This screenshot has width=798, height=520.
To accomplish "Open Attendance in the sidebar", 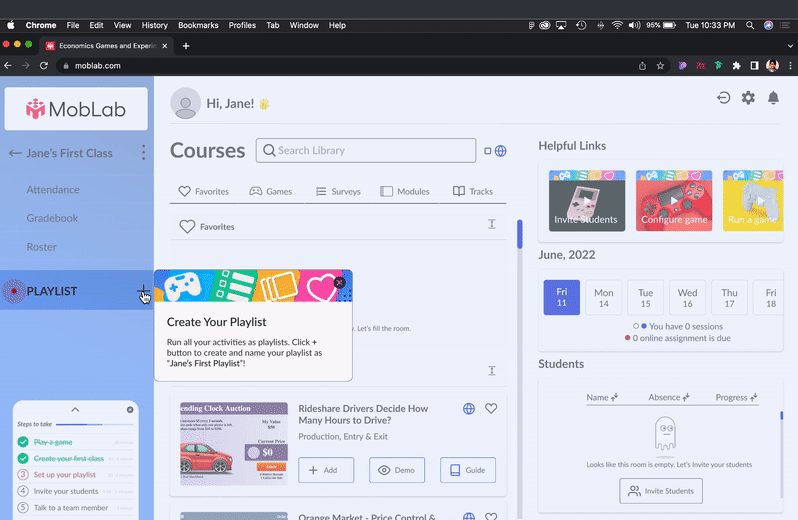I will [x=53, y=190].
